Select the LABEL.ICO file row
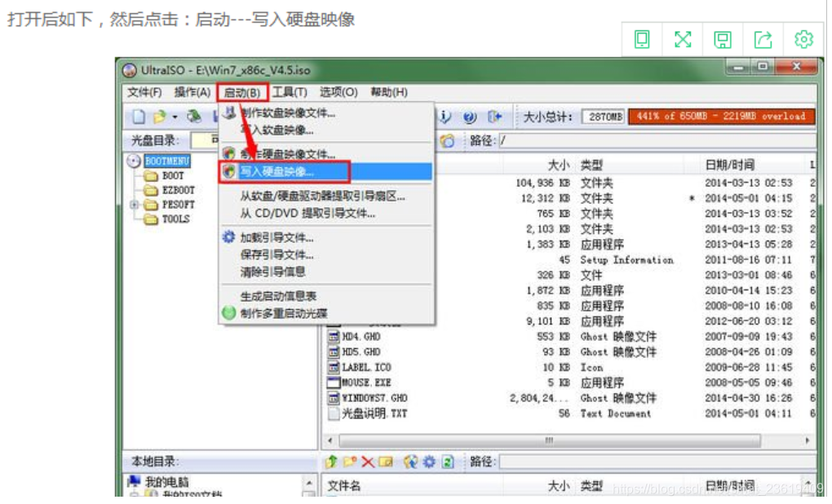 point(570,367)
